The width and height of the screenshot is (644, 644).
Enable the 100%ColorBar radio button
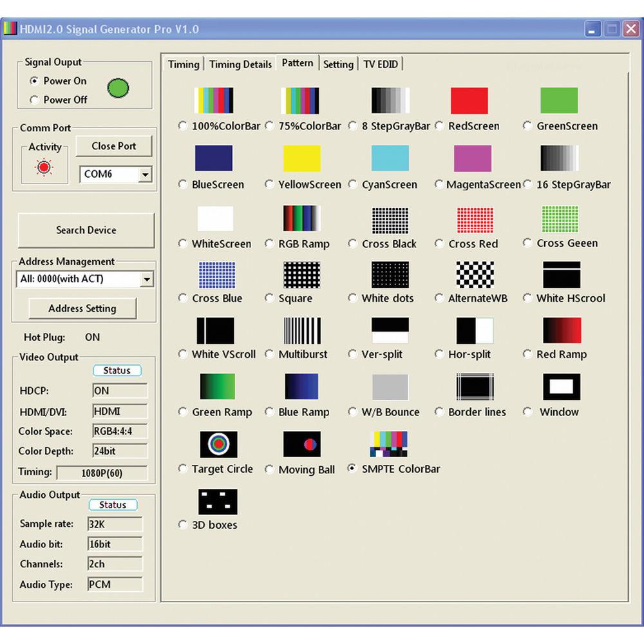click(184, 126)
